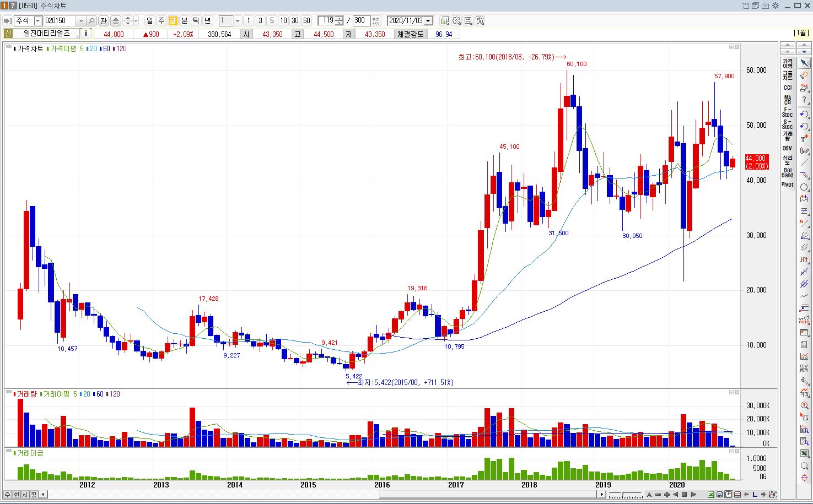Select the MACD indicator in side list
813x504 pixels.
coord(787,100)
